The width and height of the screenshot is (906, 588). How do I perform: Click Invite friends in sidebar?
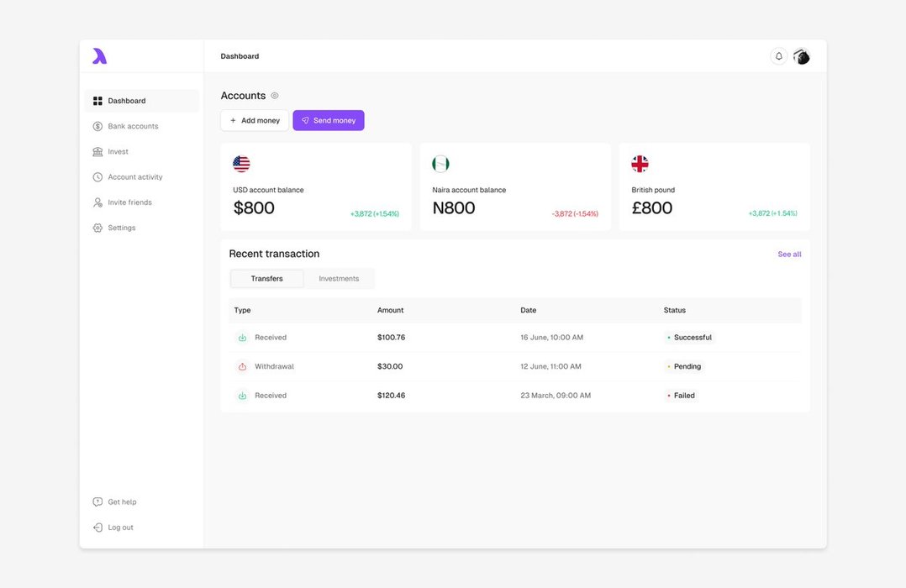click(129, 202)
